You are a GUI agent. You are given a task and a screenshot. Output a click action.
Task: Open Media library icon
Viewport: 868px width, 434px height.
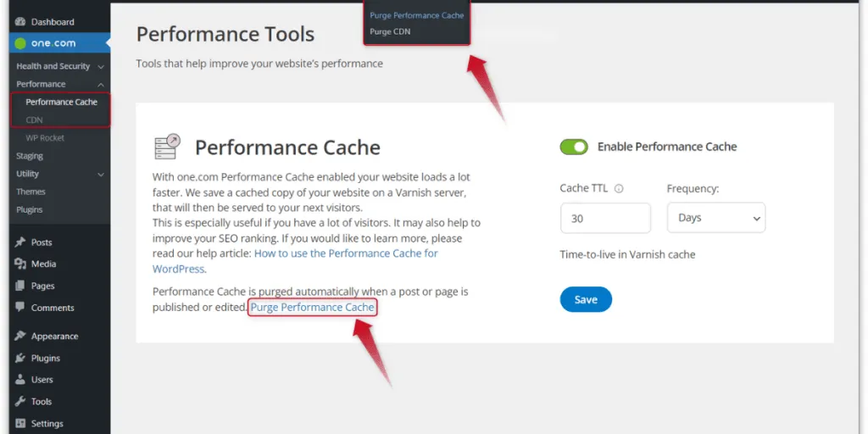pos(20,264)
